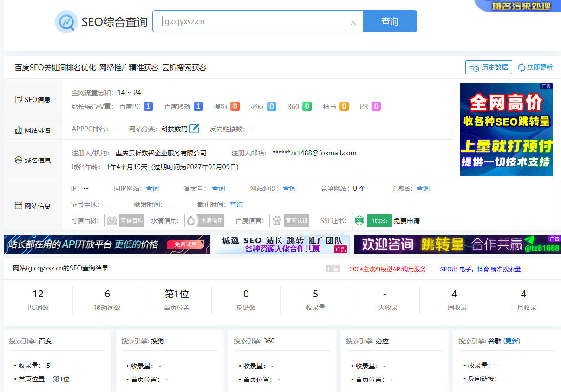
Task: Click the 百度PC weight badge 1
Action: pos(148,106)
